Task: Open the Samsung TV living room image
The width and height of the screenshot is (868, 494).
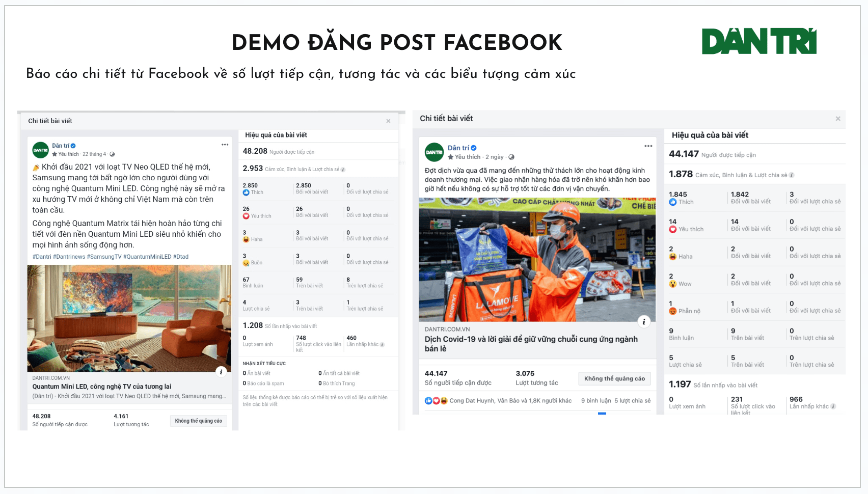Action: (x=129, y=318)
